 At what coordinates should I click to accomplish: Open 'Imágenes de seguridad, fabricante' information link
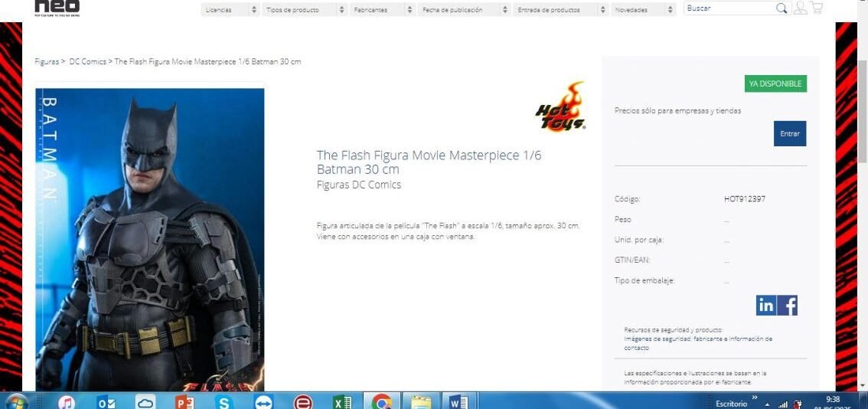tap(698, 343)
